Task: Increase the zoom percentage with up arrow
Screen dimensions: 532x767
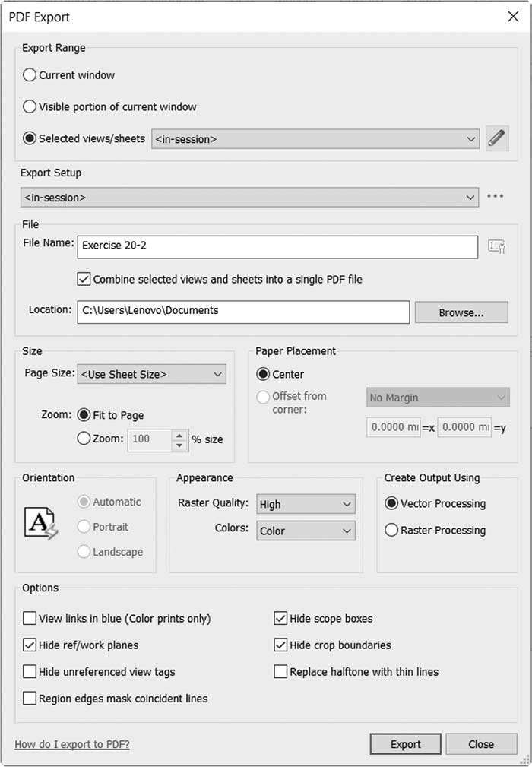Action: click(x=180, y=435)
